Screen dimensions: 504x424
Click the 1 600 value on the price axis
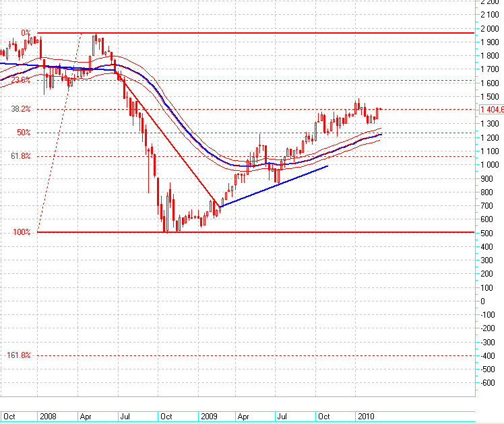tap(490, 83)
